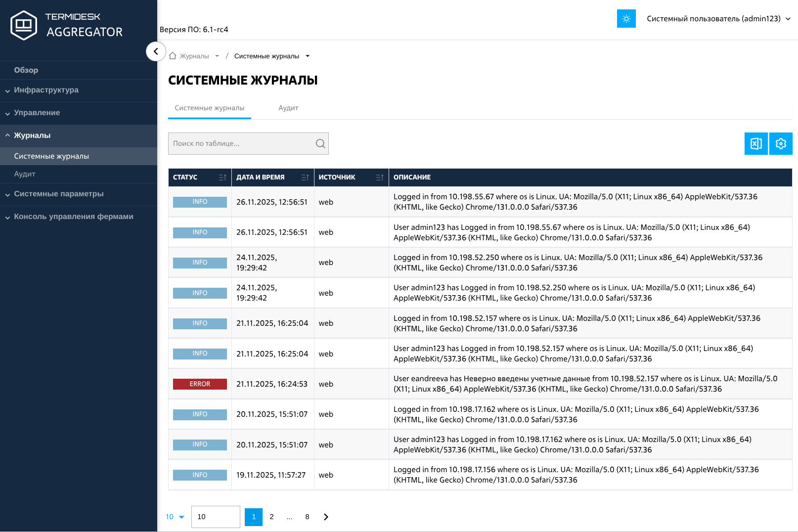The height and width of the screenshot is (532, 798).
Task: Open rows-per-page dropdown showing 10
Action: pos(175,517)
